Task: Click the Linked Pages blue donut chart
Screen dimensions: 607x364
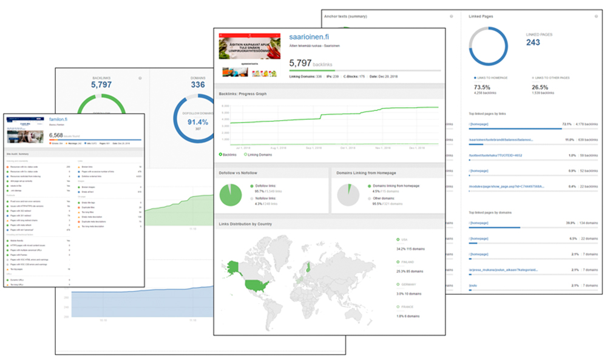Action: 488,46
